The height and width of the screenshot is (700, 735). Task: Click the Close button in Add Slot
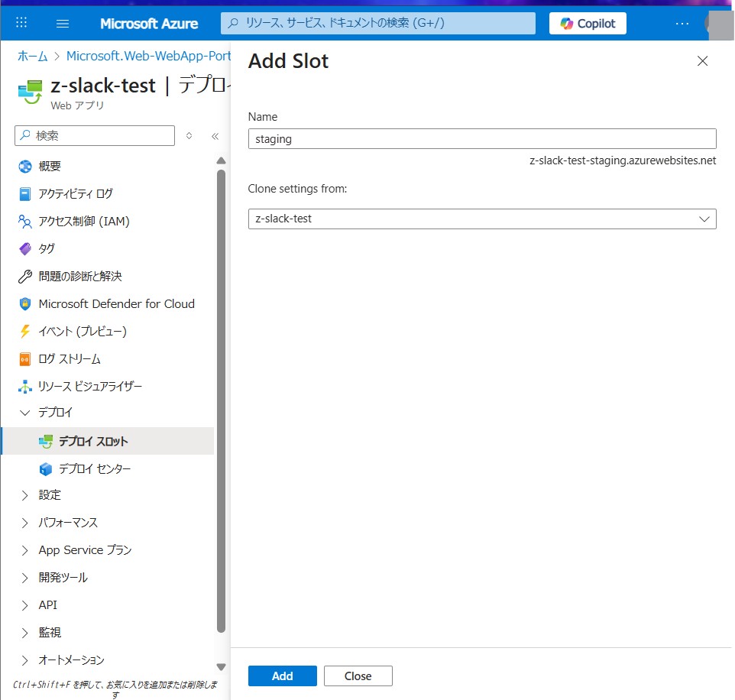[x=358, y=676]
